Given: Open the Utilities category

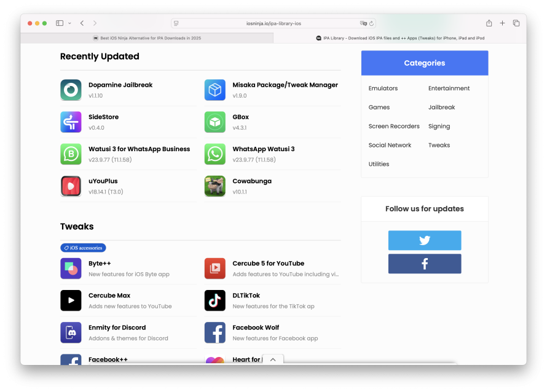Looking at the screenshot, I should coord(379,164).
